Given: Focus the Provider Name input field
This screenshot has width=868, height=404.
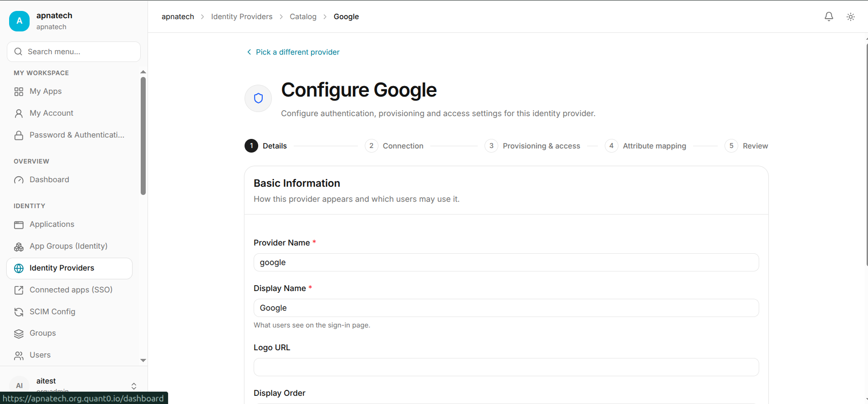Looking at the screenshot, I should click(x=506, y=262).
